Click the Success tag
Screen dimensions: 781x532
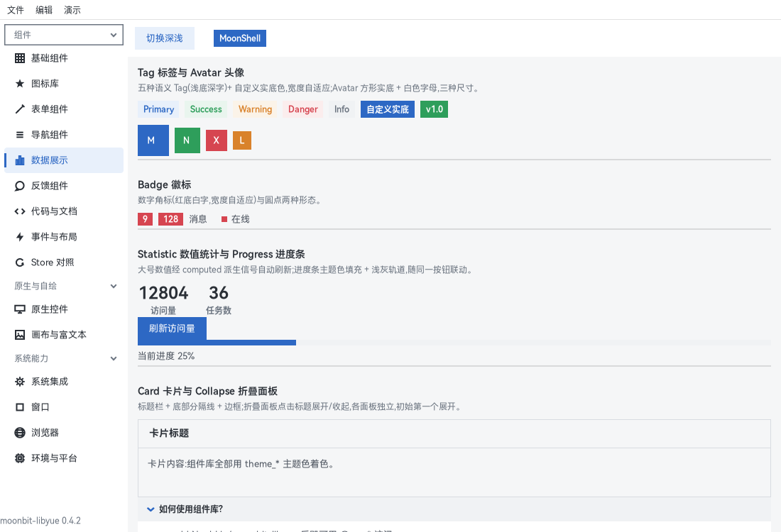click(206, 109)
